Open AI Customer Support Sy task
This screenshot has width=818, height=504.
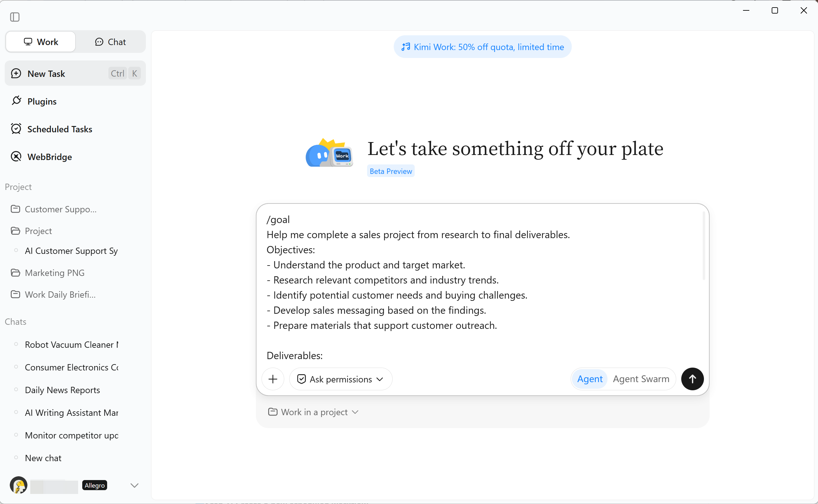(x=75, y=251)
